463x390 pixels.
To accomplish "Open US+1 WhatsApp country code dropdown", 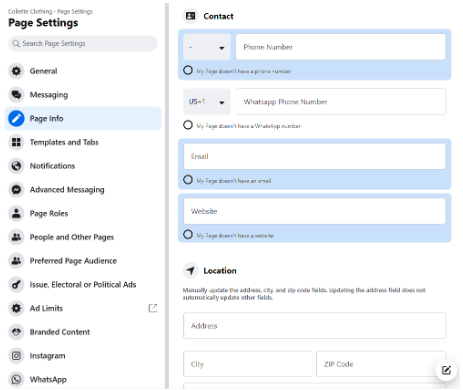I will tap(207, 102).
